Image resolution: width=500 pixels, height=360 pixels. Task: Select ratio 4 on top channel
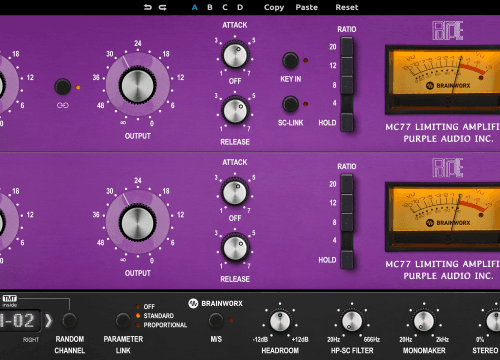coord(347,104)
